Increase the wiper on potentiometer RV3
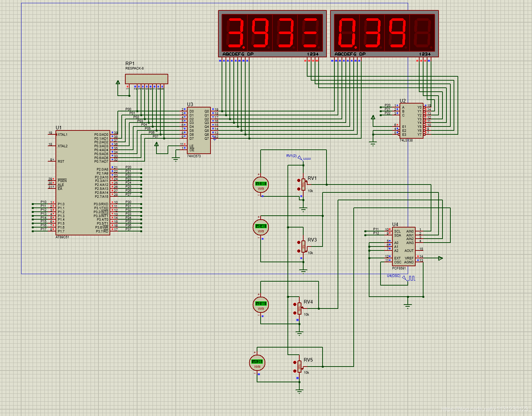Screen dimensions: 532x416 coord(299,243)
